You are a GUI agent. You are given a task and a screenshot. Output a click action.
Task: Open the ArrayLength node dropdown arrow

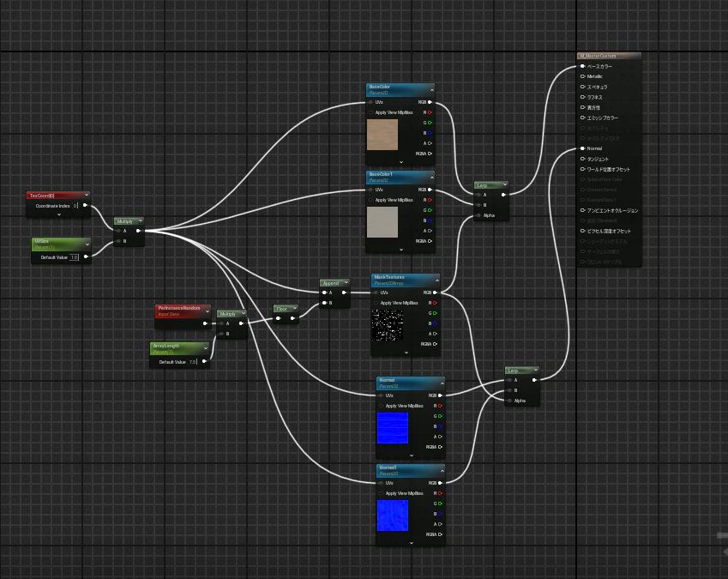tap(206, 348)
